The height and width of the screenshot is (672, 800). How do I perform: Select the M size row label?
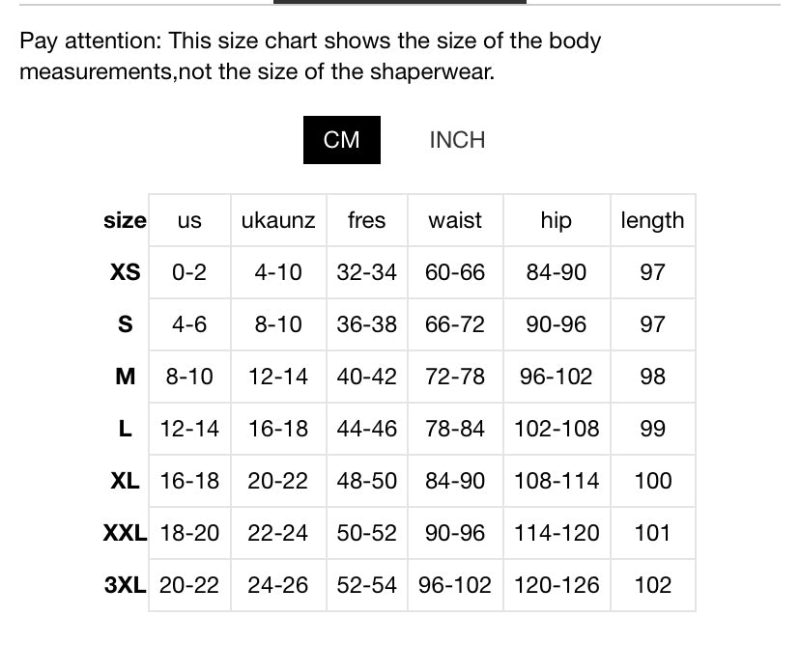click(x=125, y=377)
